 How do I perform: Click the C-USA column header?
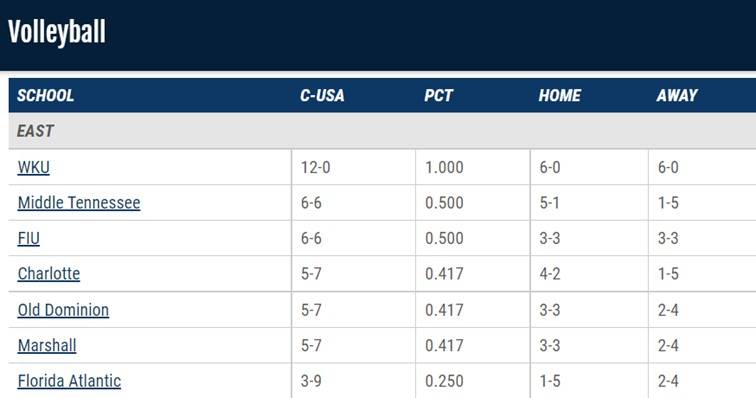322,96
